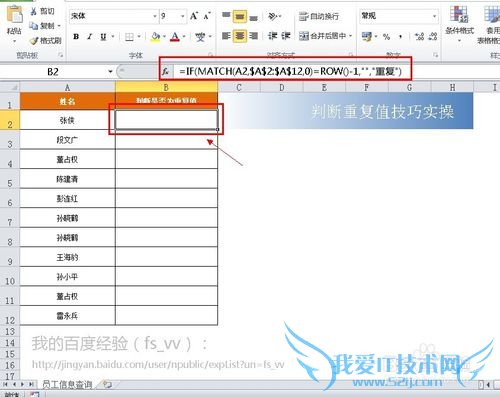Viewport: 500px width, 397px height.
Task: Toggle bottom vertical alignment
Action: click(253, 17)
